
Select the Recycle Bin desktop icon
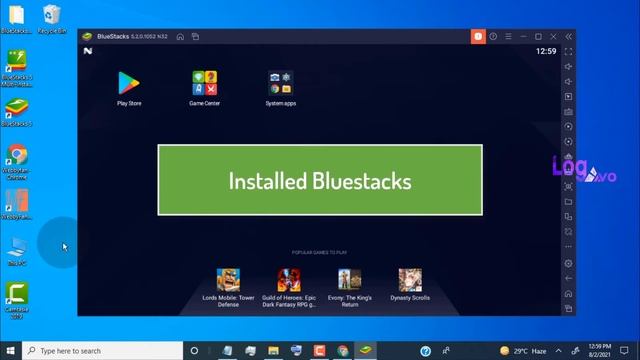pos(52,19)
